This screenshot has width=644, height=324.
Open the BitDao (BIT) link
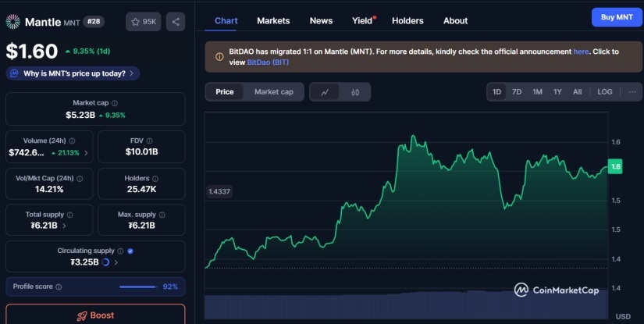[268, 62]
